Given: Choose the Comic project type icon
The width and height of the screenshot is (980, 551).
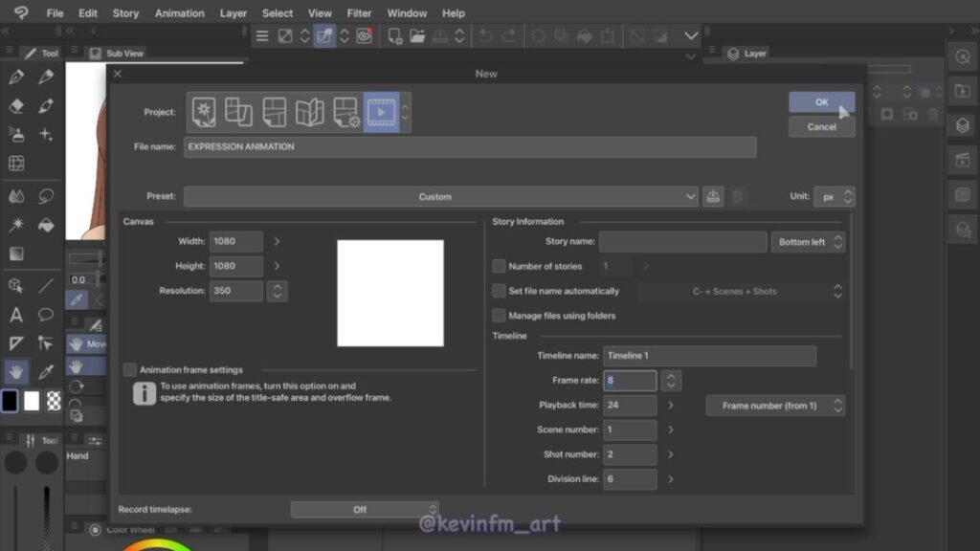Looking at the screenshot, I should [x=274, y=112].
